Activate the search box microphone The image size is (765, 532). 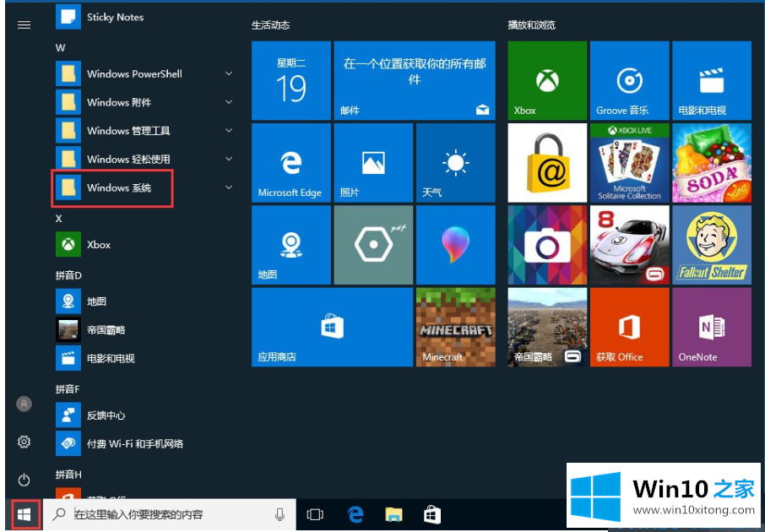280,514
